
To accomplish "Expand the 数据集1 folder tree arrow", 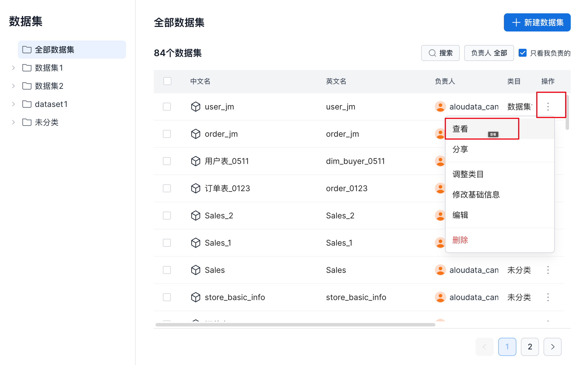I will click(13, 68).
